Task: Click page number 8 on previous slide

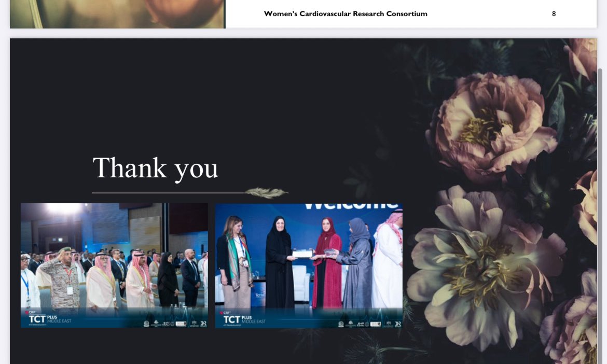Action: [554, 14]
